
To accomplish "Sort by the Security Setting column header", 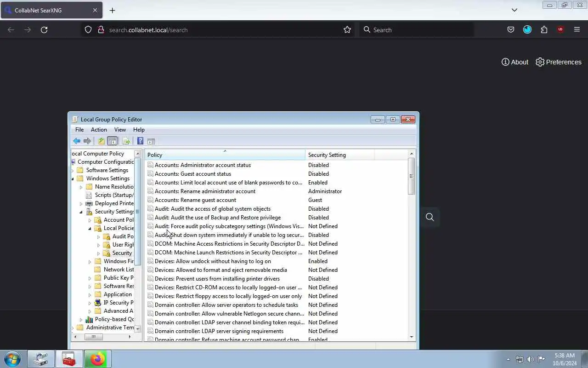I will [339, 155].
